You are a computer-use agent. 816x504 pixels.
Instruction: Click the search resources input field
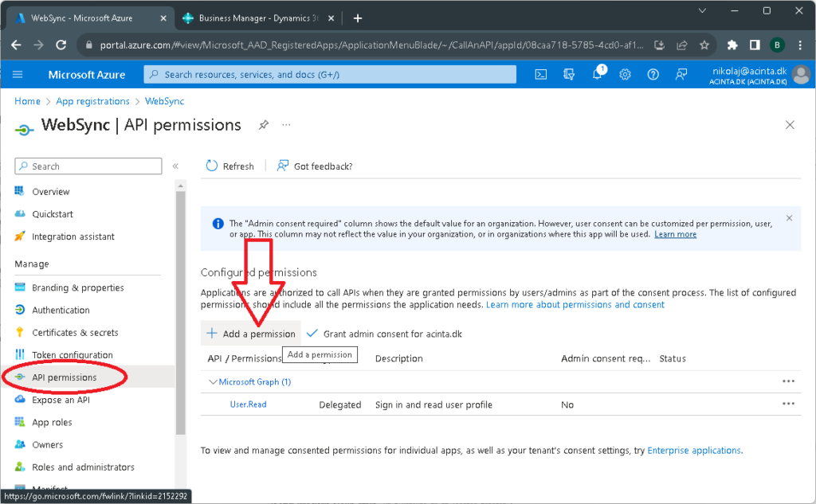(330, 74)
